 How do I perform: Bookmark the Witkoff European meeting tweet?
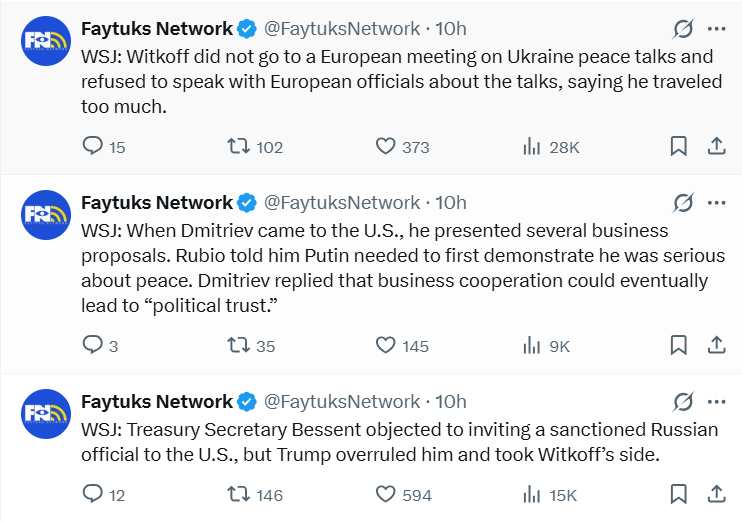678,146
